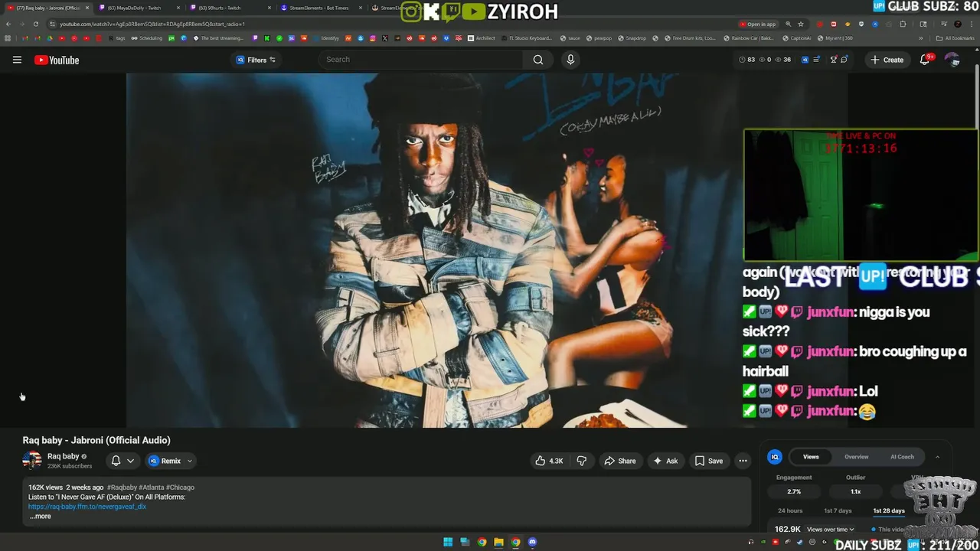The height and width of the screenshot is (551, 980).
Task: Open the raq-baby.ffm.to description link
Action: coord(87,507)
